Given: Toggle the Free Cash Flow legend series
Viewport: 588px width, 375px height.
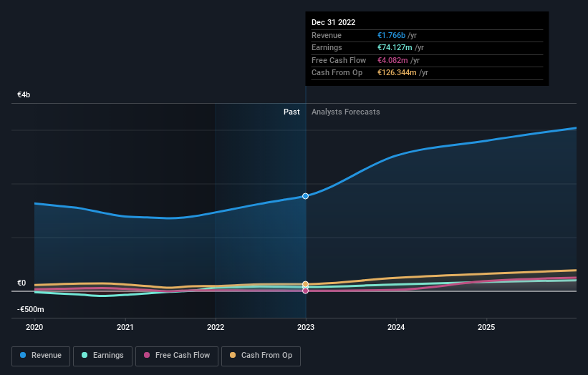Looking at the screenshot, I should [x=177, y=356].
